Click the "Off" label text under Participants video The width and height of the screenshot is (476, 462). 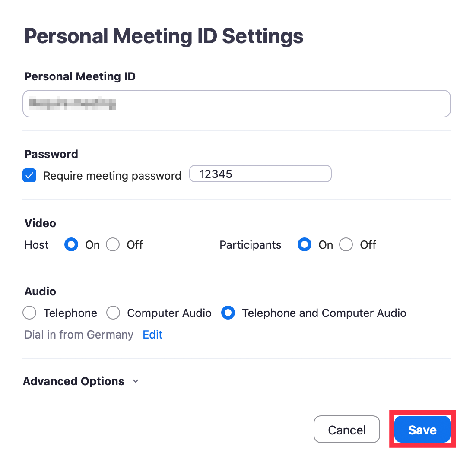pyautogui.click(x=368, y=245)
